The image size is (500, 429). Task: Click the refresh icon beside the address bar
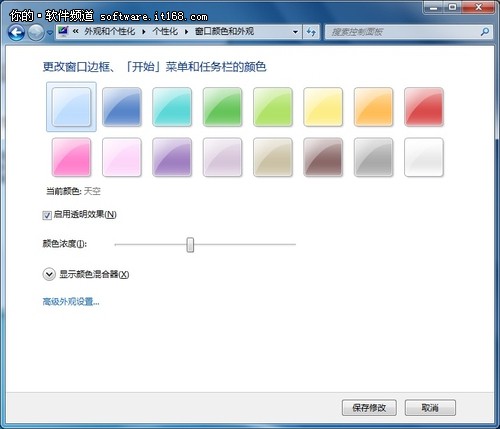coord(311,32)
